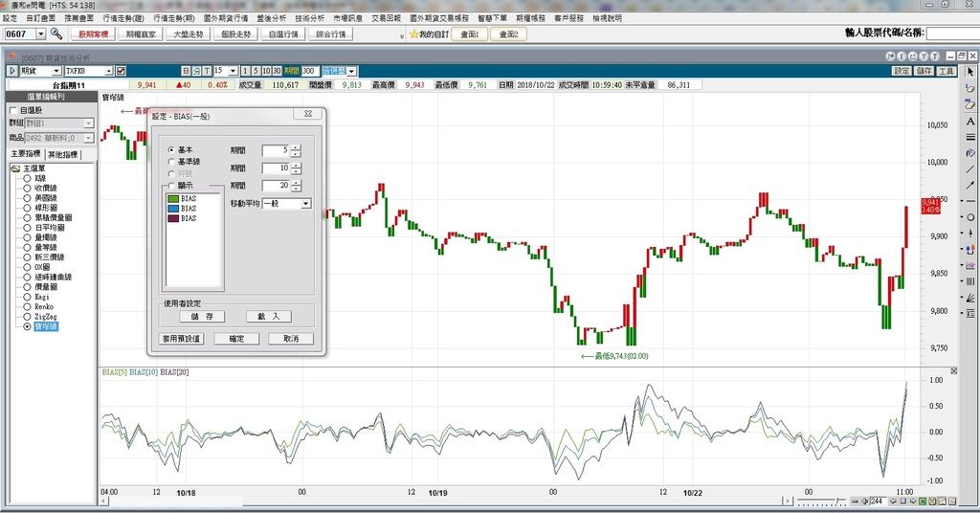Open the 0607 screen code dropdown
Viewport: 980px width, 513px height.
[41, 33]
